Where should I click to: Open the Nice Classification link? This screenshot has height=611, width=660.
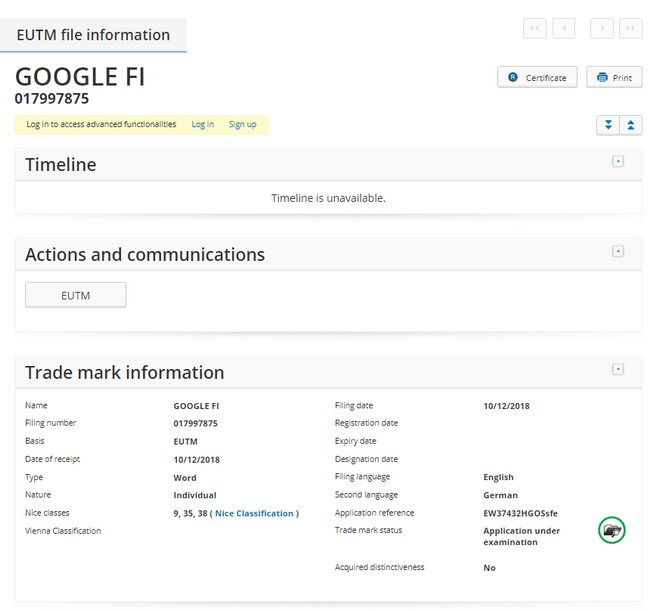pyautogui.click(x=254, y=513)
